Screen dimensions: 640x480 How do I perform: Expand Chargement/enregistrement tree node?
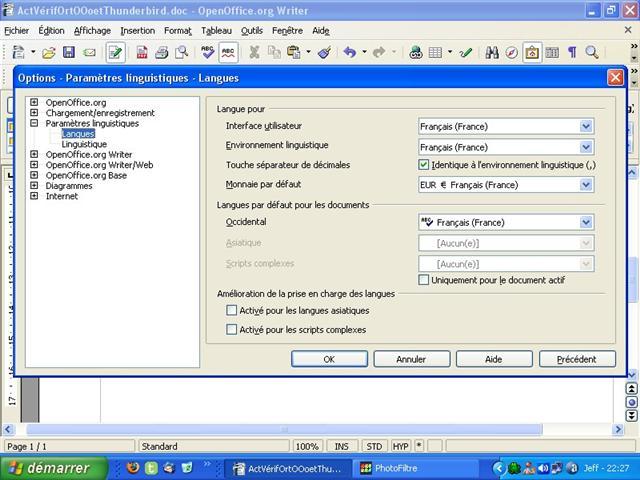[34, 112]
